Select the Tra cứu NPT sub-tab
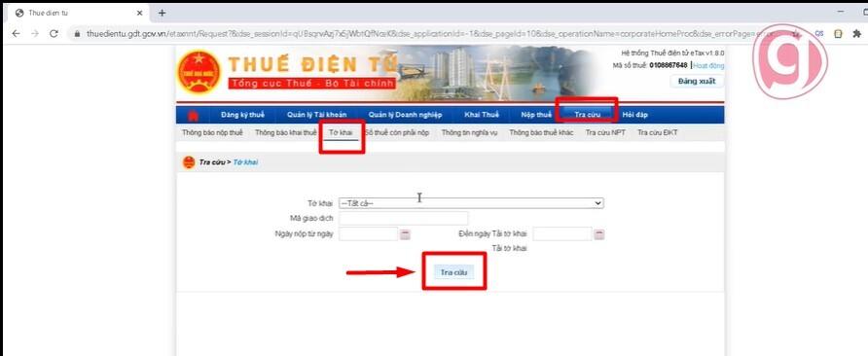The width and height of the screenshot is (868, 356). pyautogui.click(x=605, y=133)
